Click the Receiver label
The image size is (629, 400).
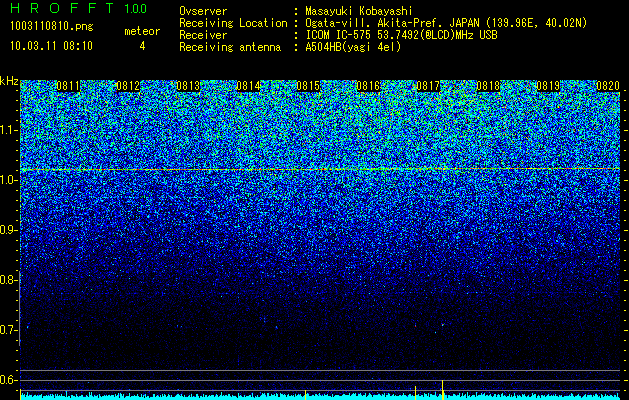pos(203,35)
